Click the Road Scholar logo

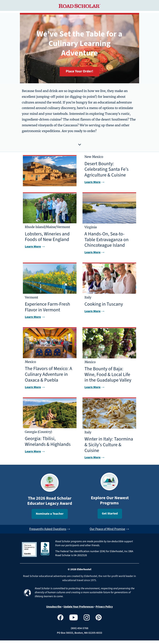(x=79, y=6)
